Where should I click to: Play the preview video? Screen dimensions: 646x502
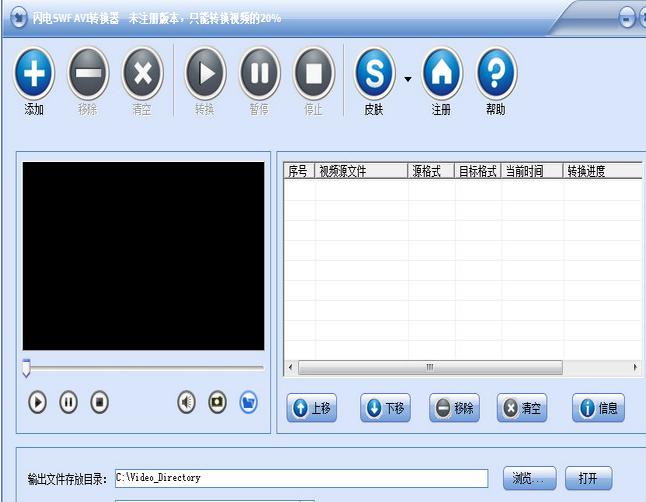tap(37, 402)
